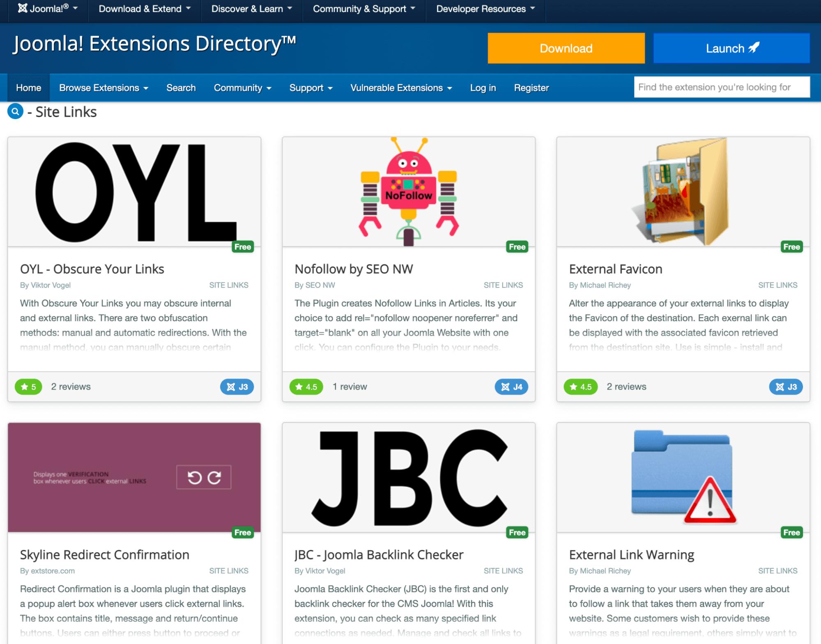Focus the extension search input field
This screenshot has height=644, width=821.
[722, 87]
